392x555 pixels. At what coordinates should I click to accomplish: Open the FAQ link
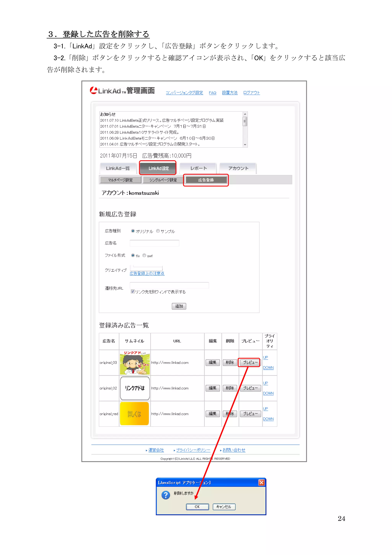pos(212,93)
